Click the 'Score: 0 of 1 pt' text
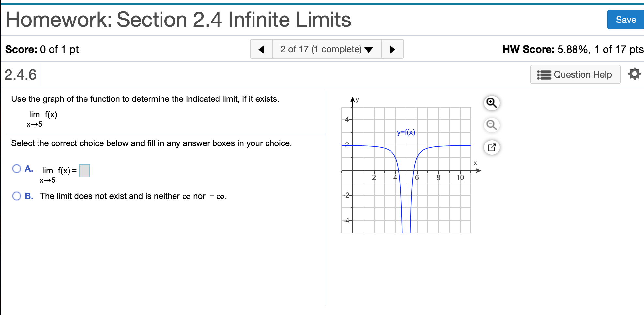 (x=42, y=49)
